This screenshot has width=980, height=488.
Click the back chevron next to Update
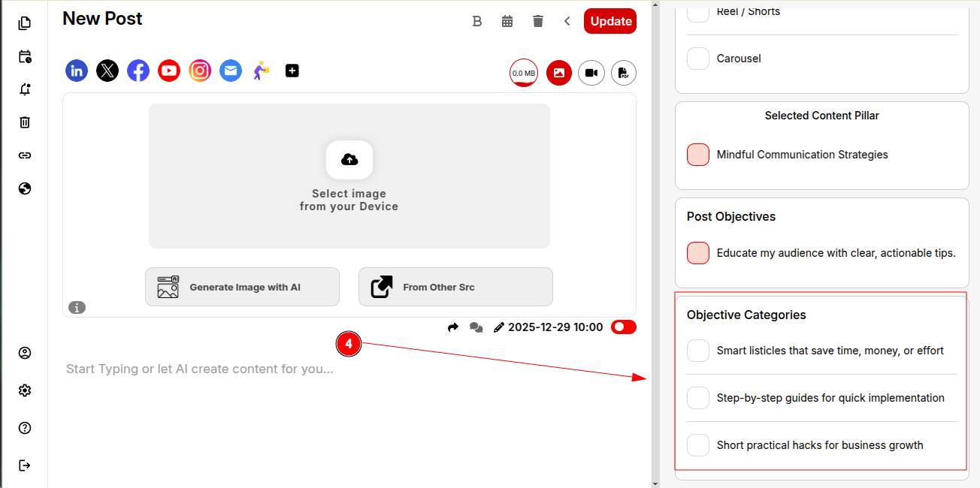pos(567,21)
